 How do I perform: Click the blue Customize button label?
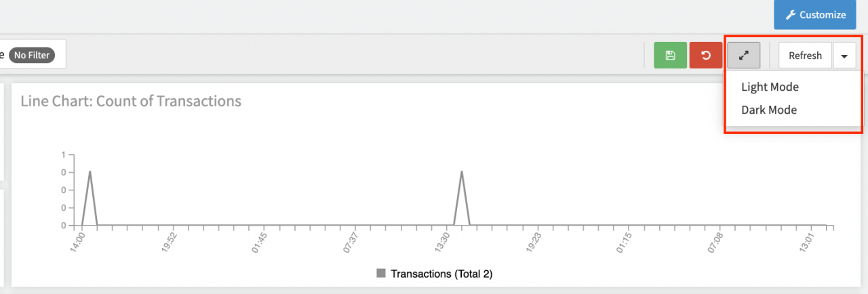click(x=822, y=15)
